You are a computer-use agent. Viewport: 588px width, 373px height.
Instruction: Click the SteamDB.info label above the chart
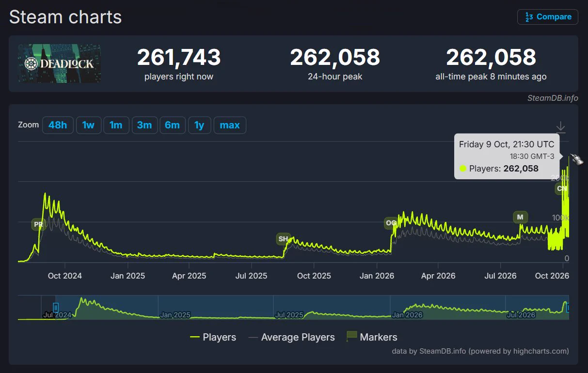click(x=553, y=98)
